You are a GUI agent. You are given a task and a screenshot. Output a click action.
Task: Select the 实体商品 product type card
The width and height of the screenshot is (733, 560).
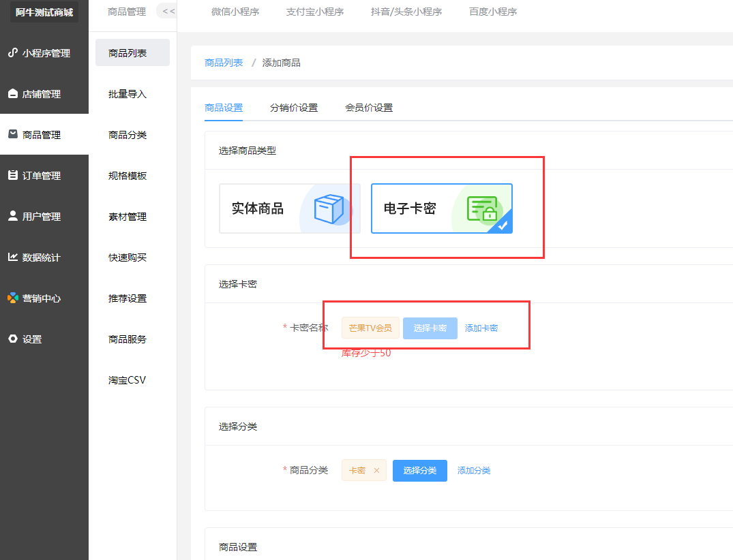pos(289,208)
